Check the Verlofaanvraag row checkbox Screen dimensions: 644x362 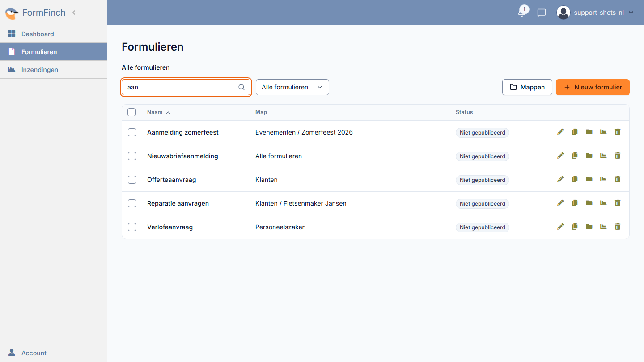point(131,227)
